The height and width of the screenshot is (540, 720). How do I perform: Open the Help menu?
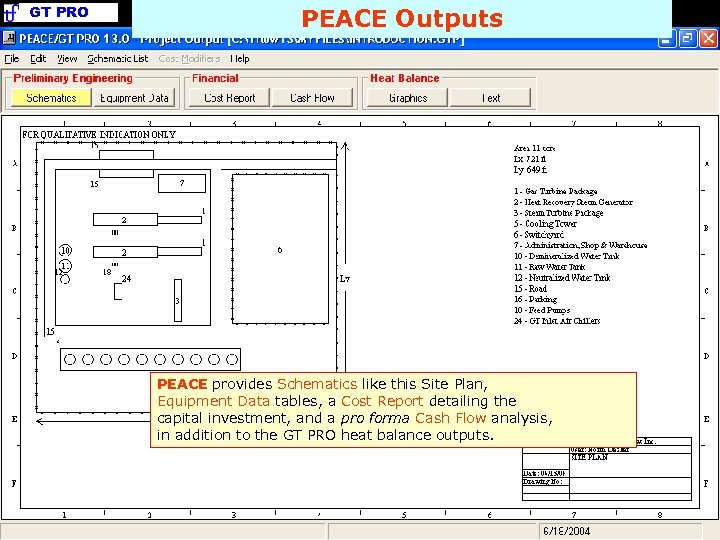[240, 59]
